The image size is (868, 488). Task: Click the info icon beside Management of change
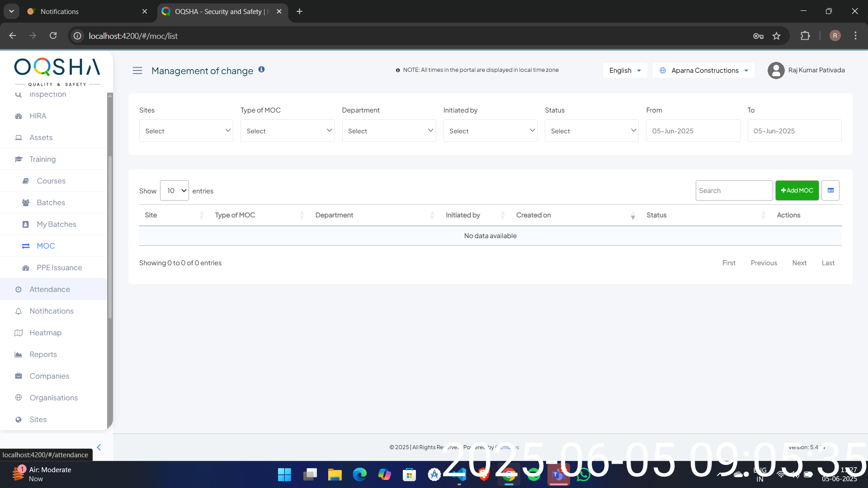point(261,69)
